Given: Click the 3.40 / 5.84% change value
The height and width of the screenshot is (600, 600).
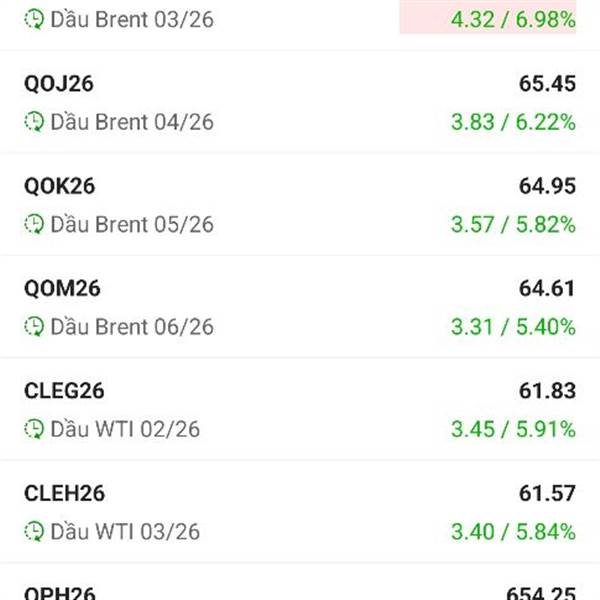Looking at the screenshot, I should tap(514, 531).
